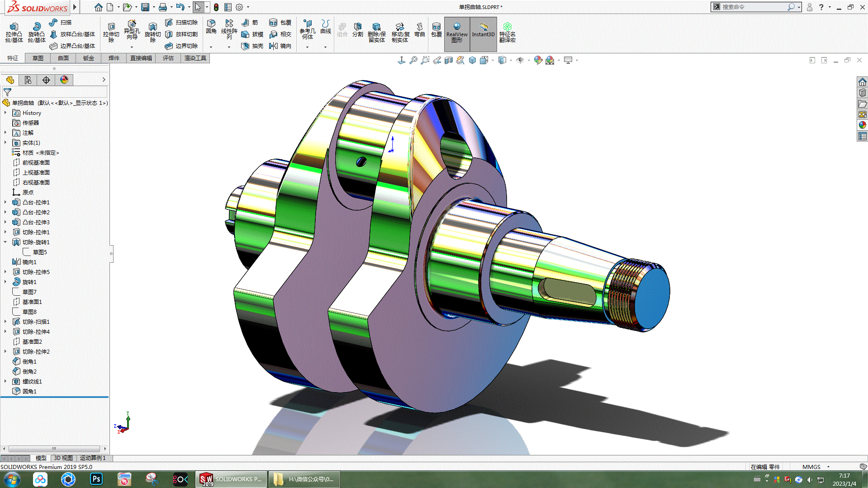Screen dimensions: 868x488
Task: Open the DisplayManager tab icon
Action: pyautogui.click(x=64, y=80)
